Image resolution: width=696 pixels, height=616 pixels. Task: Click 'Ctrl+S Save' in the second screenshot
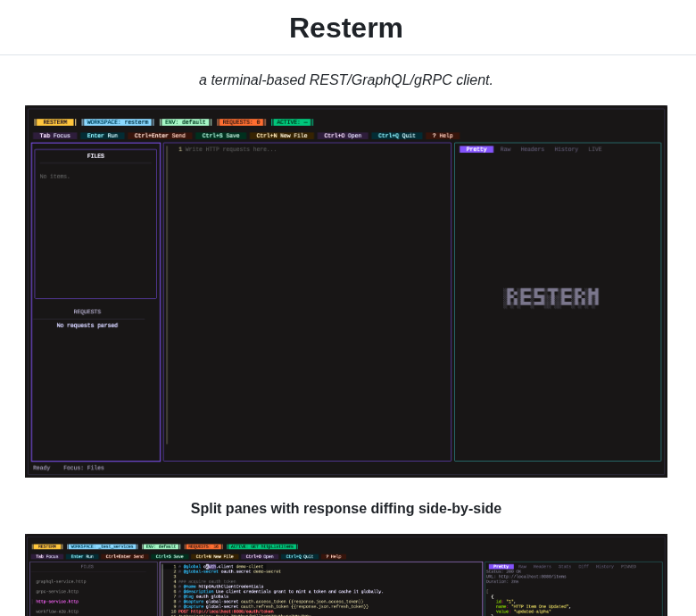(170, 556)
